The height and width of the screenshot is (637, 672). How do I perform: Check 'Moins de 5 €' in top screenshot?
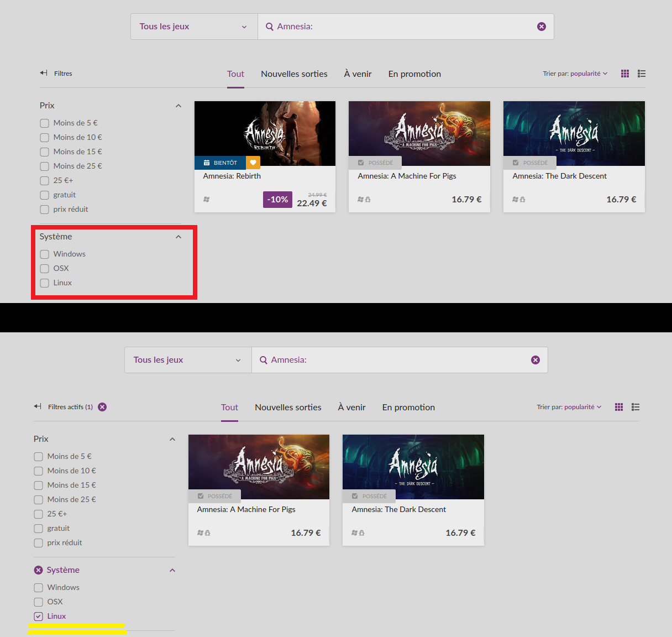[45, 123]
